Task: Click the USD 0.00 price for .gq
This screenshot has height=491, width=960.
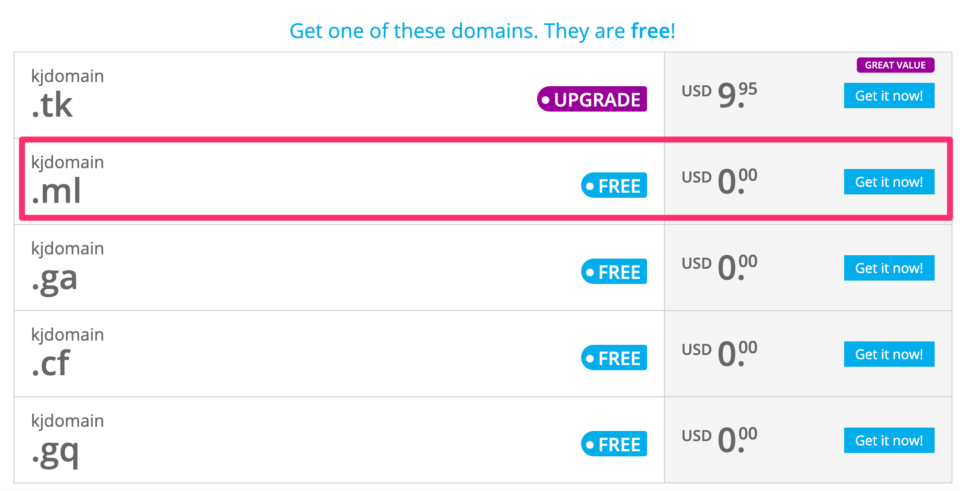Action: [720, 439]
